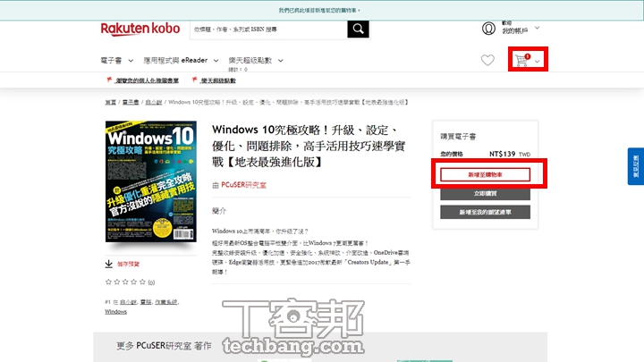
Task: Click the 儲存預覽 link
Action: coord(128,264)
